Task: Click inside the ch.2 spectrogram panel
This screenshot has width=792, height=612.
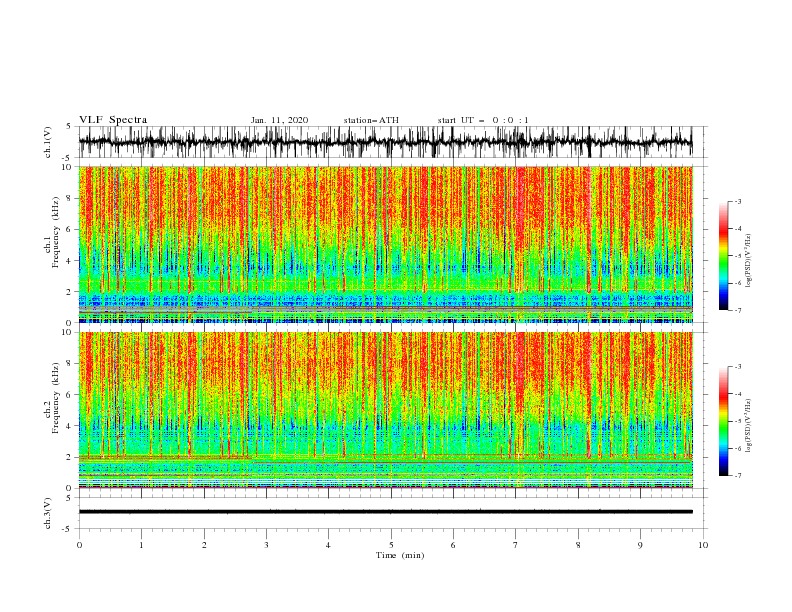Action: pyautogui.click(x=385, y=410)
